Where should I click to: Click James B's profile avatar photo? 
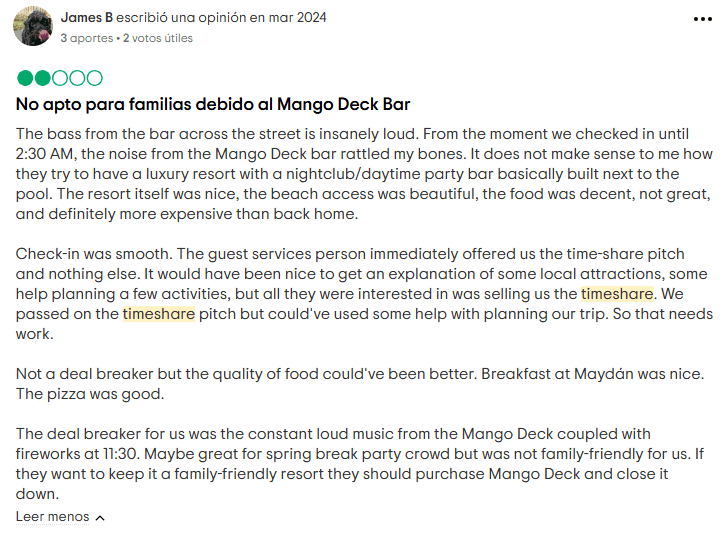point(33,27)
